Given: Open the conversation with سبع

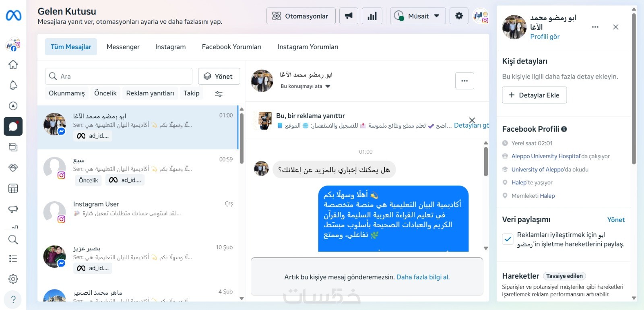Looking at the screenshot, I should [138, 171].
